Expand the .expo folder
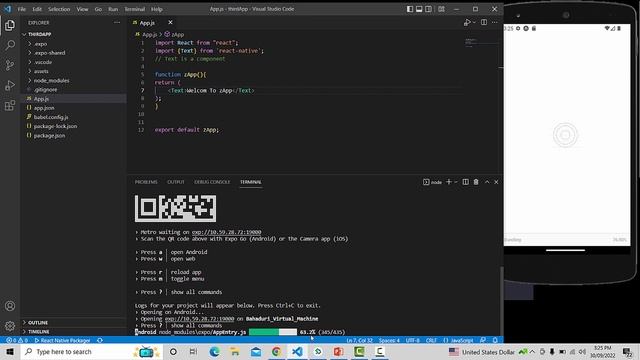This screenshot has height=360, width=640. [x=73, y=44]
